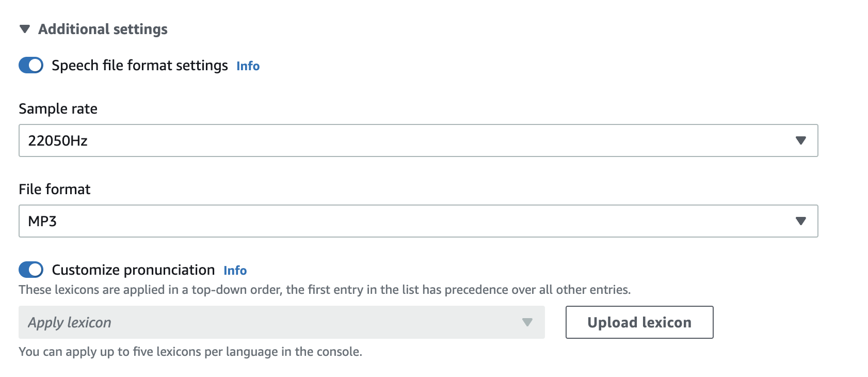The height and width of the screenshot is (377, 868).
Task: Select the 22050Hz sample rate field
Action: click(413, 140)
